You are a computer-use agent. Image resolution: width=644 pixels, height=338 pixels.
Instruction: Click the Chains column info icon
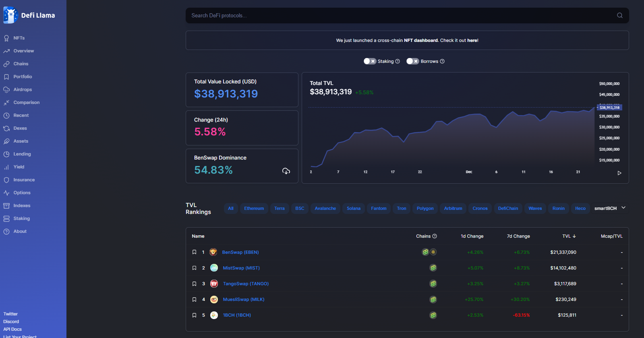[435, 236]
